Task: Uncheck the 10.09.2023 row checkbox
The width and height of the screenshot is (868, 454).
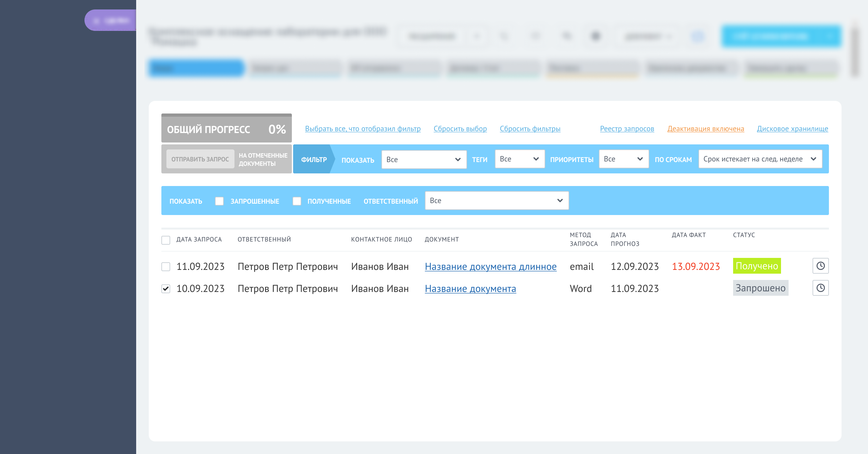Action: coord(166,288)
